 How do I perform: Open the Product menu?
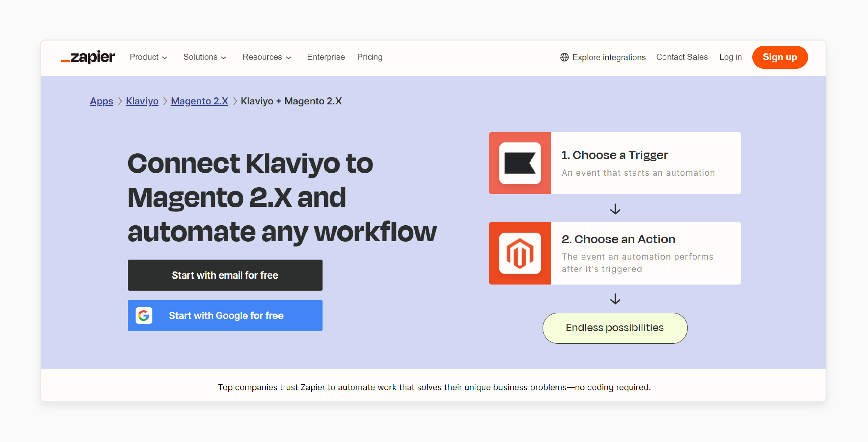pos(149,57)
